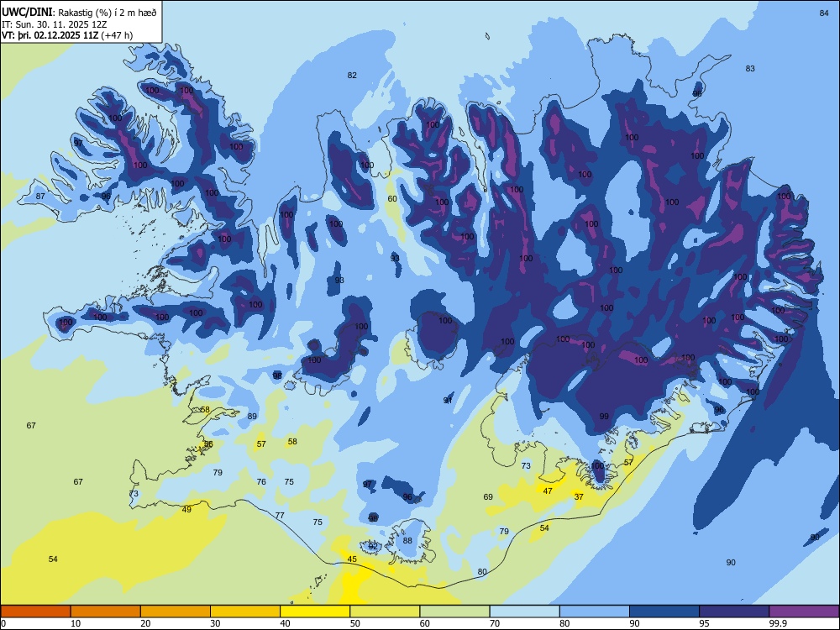Click the 45 value on the map
This screenshot has width=840, height=630.
[352, 559]
